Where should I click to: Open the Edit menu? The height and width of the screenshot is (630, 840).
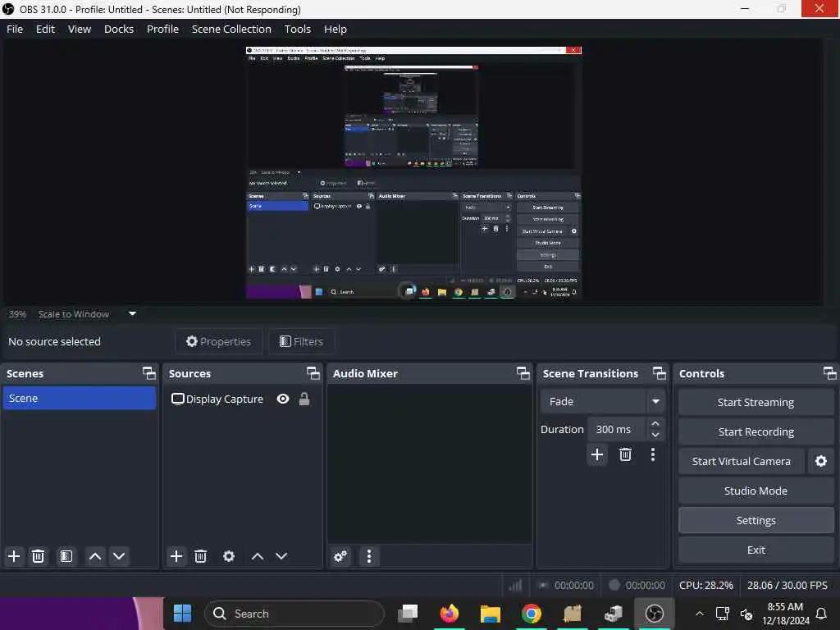46,29
